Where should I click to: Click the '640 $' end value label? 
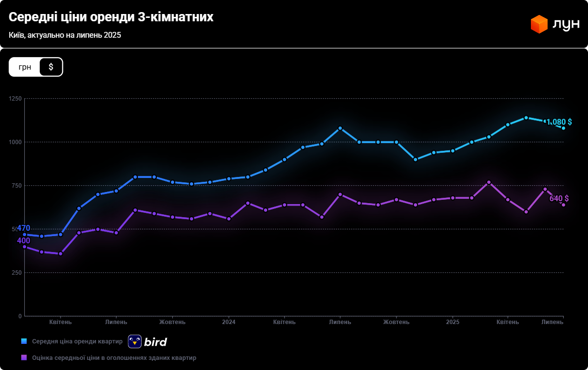[x=558, y=198]
